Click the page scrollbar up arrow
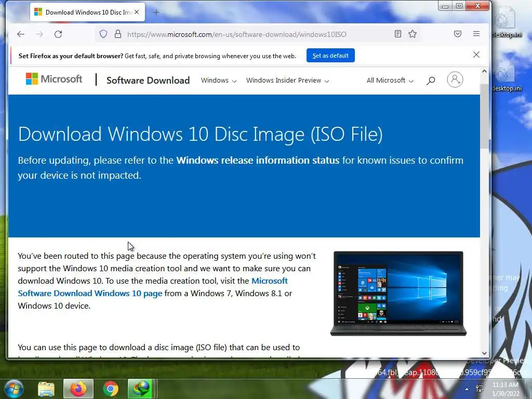532x399 pixels. coord(485,71)
